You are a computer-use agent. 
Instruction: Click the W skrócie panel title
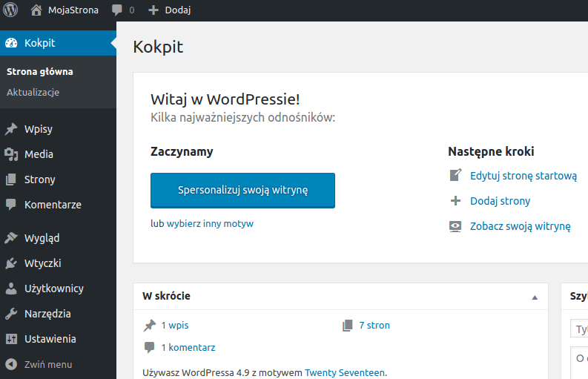[167, 296]
